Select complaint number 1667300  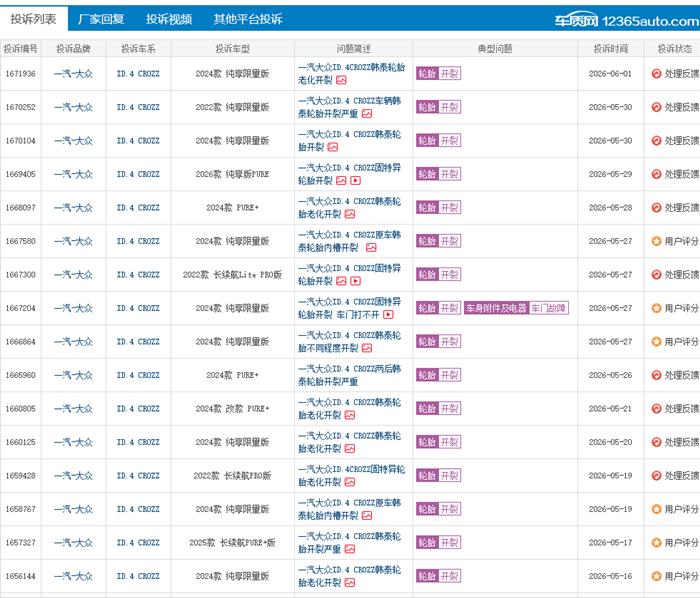pyautogui.click(x=21, y=274)
